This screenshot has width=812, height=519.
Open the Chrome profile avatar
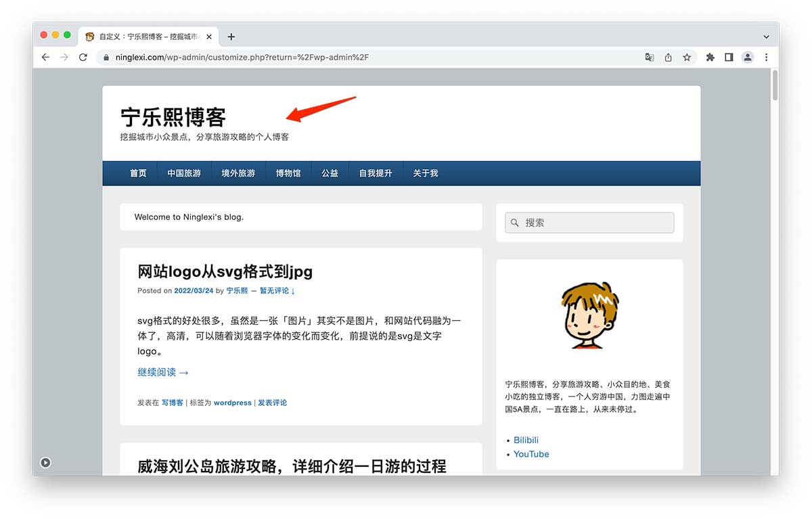(x=748, y=58)
